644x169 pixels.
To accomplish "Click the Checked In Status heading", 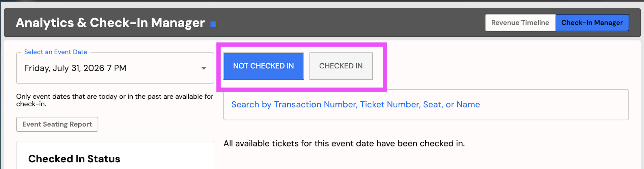I will [x=74, y=159].
